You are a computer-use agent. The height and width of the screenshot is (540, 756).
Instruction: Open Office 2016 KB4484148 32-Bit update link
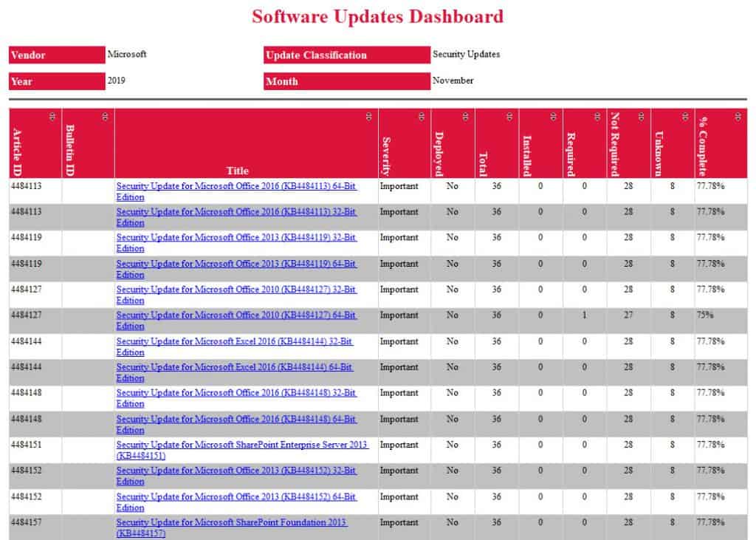pos(236,398)
